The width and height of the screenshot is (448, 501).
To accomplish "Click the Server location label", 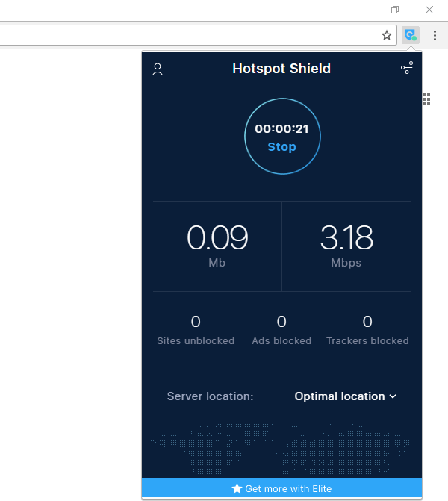I will tap(210, 396).
